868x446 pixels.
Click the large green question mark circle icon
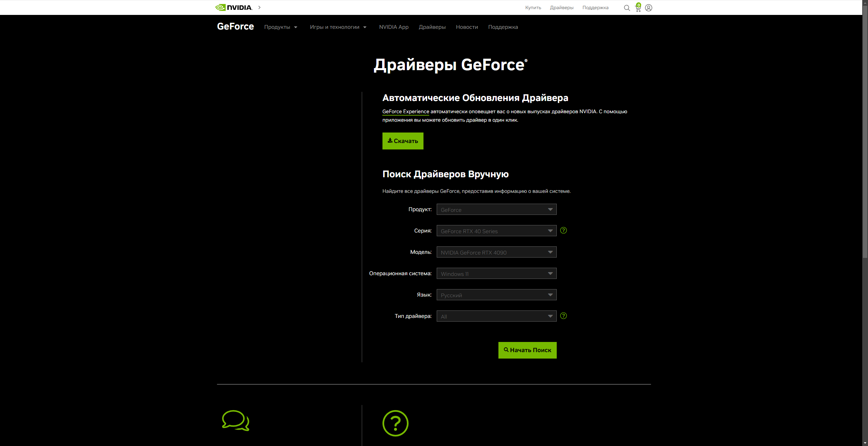[395, 423]
